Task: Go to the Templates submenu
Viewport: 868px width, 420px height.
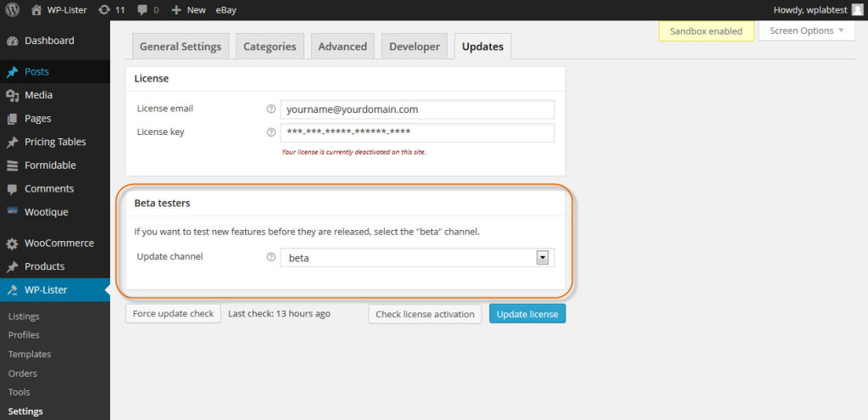Action: click(30, 354)
